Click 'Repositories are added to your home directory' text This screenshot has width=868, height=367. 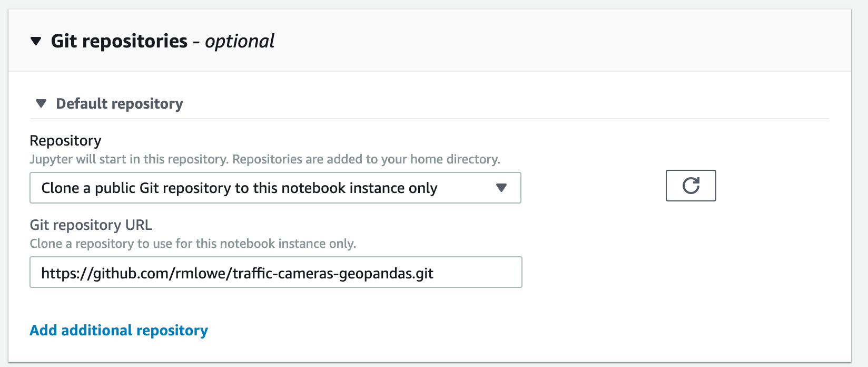(x=366, y=159)
